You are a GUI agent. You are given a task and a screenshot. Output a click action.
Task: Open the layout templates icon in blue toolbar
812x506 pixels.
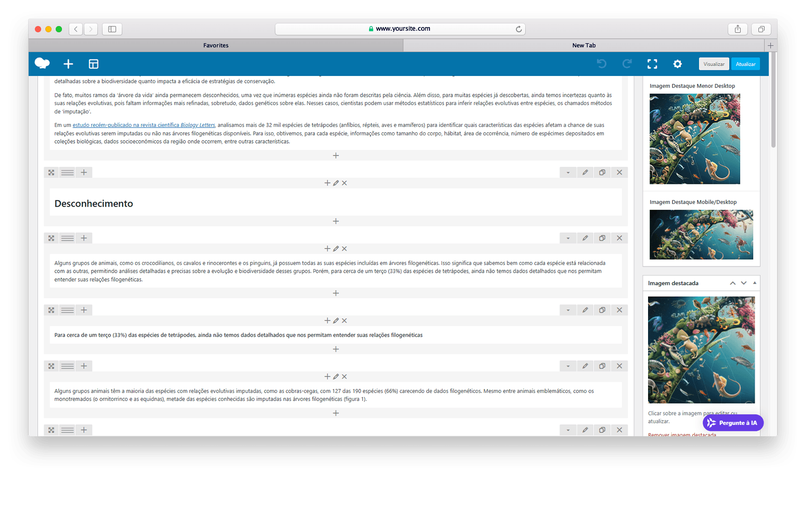[94, 64]
